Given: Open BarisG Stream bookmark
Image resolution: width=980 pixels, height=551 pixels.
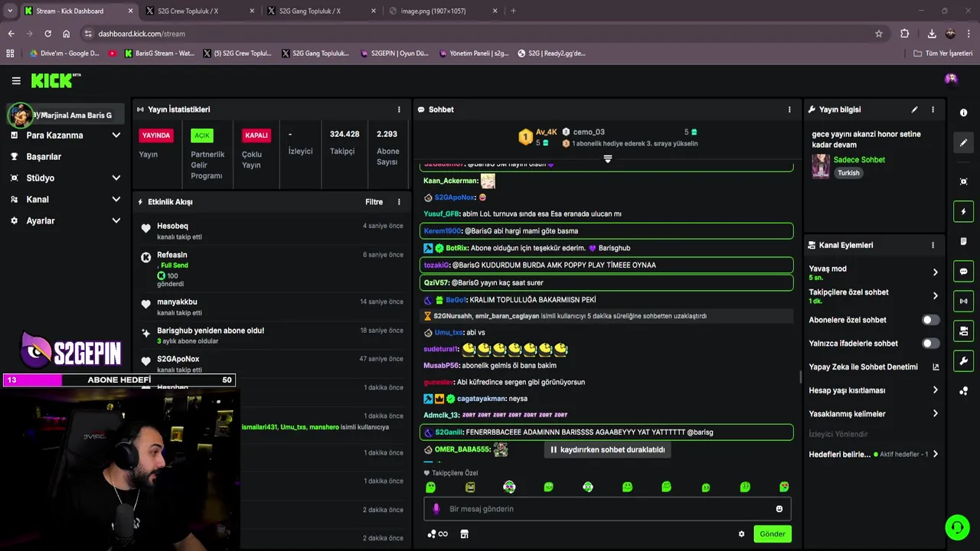Looking at the screenshot, I should point(159,54).
